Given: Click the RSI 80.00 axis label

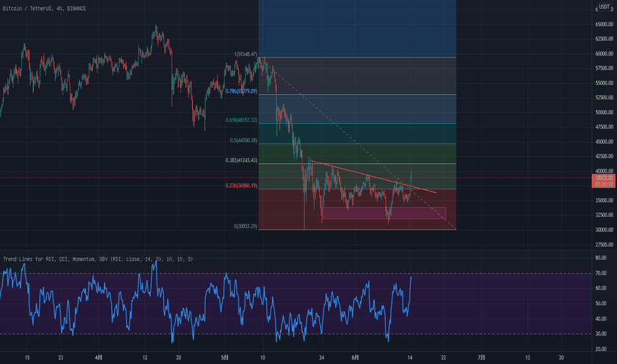Looking at the screenshot, I should (x=601, y=258).
